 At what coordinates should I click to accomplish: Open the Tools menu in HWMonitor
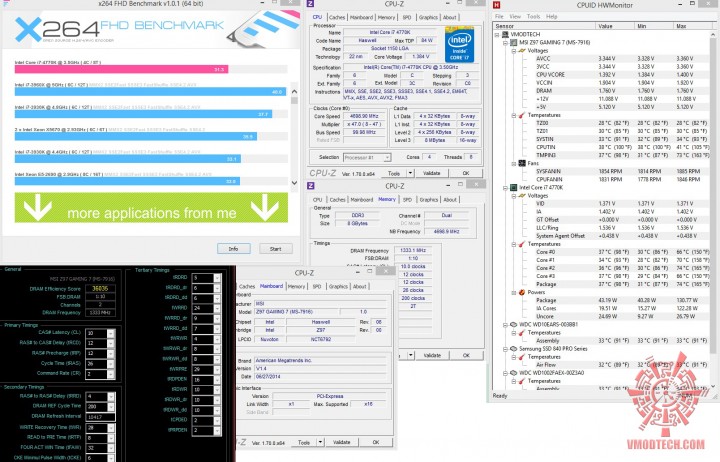(534, 17)
